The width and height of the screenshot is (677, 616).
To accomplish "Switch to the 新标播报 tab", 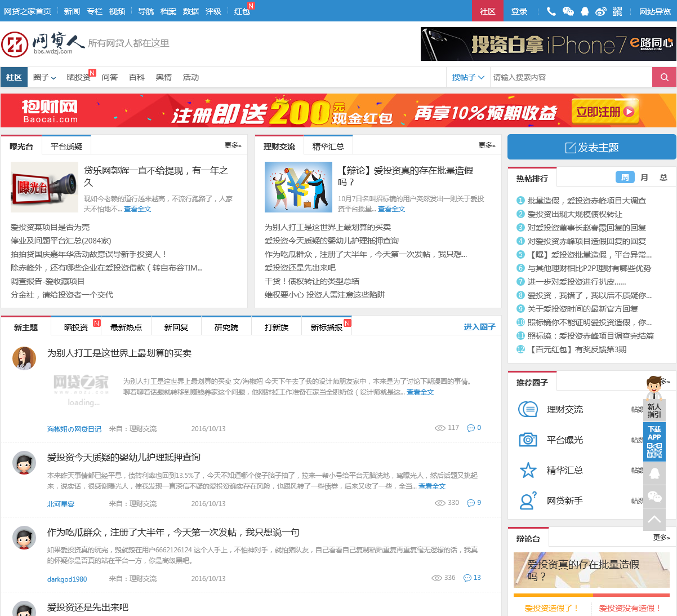I will coord(327,327).
